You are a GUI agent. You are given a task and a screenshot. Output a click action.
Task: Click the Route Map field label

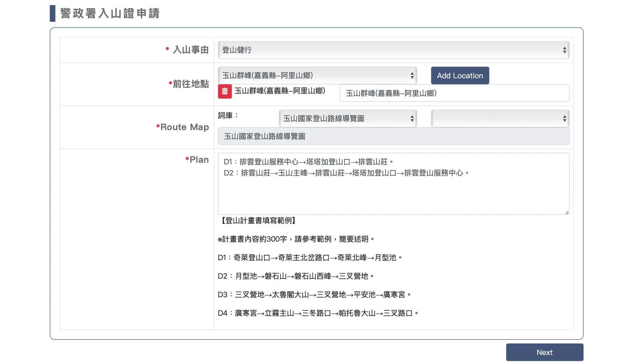pyautogui.click(x=184, y=127)
